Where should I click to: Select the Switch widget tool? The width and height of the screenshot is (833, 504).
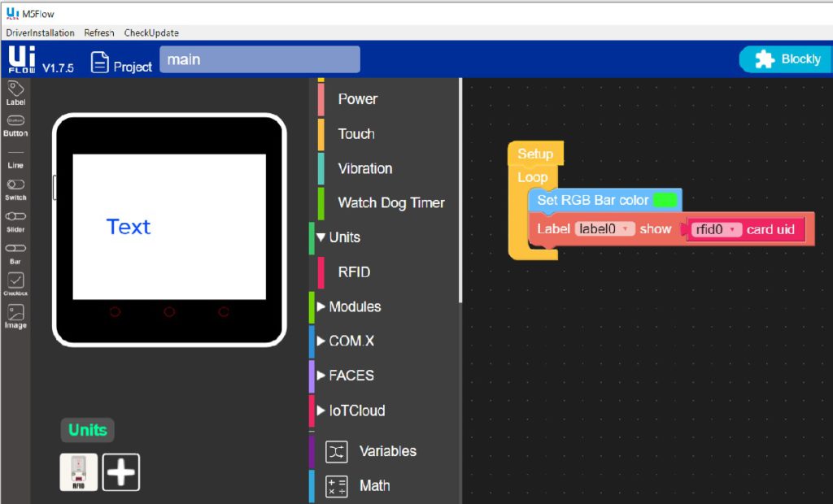pyautogui.click(x=15, y=189)
